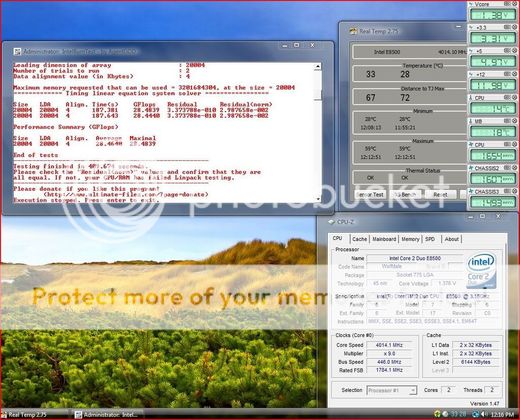Image resolution: width=520 pixels, height=420 pixels.
Task: Click Reset button in Real Temp
Action: pyautogui.click(x=440, y=194)
